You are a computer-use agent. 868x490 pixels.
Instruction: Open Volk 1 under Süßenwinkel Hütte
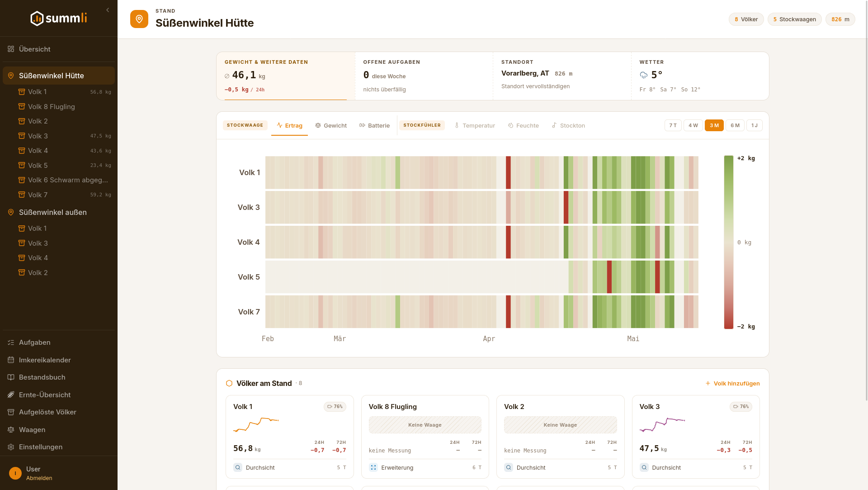coord(65,92)
